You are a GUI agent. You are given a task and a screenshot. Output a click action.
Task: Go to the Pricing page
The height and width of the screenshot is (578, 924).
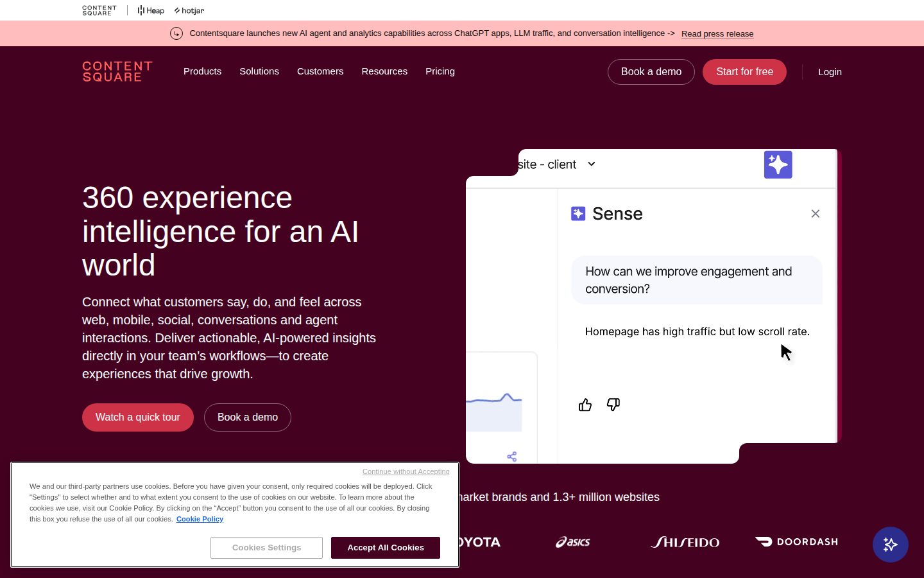tap(440, 71)
